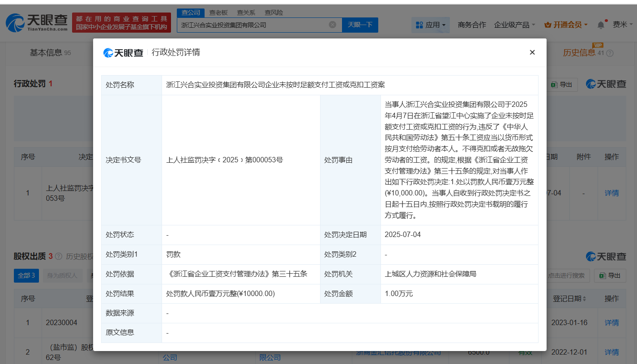The image size is (637, 364).
Task: Export the 股权出质 table with 导出
Action: pyautogui.click(x=610, y=275)
